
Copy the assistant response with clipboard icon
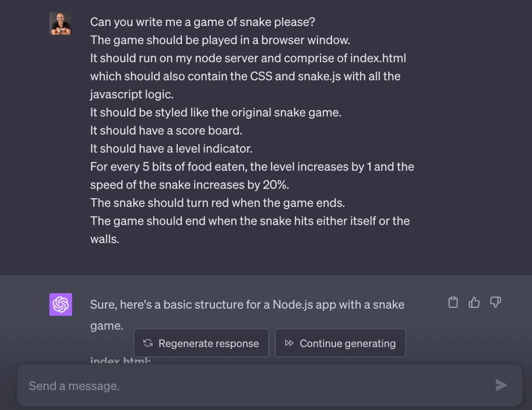coord(453,303)
